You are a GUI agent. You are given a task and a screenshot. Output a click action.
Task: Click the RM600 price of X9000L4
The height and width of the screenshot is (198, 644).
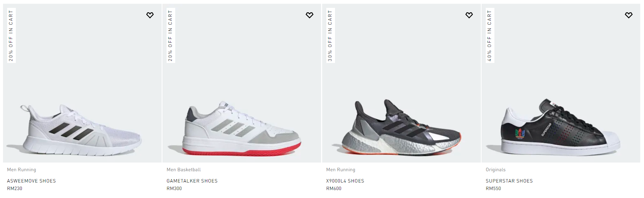(x=333, y=189)
